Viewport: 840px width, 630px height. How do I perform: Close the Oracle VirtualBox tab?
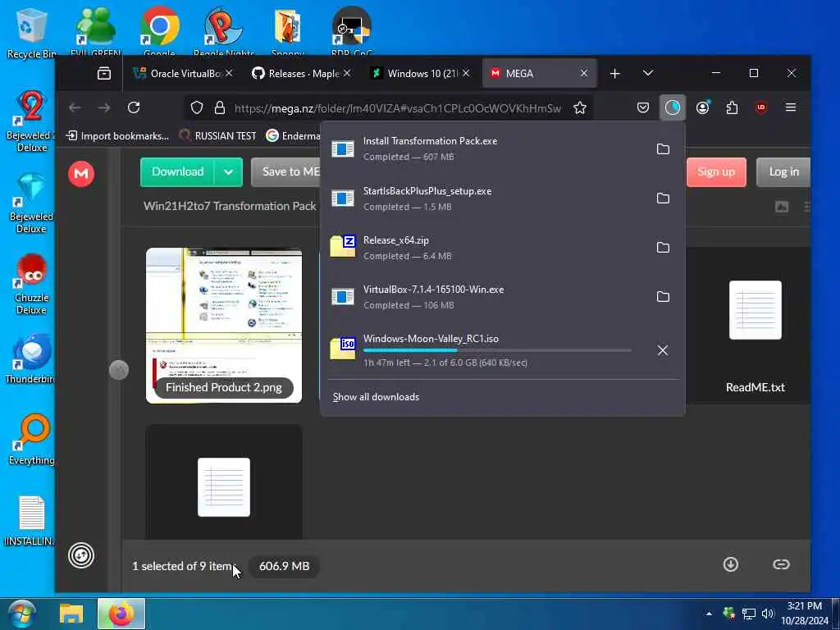click(229, 73)
